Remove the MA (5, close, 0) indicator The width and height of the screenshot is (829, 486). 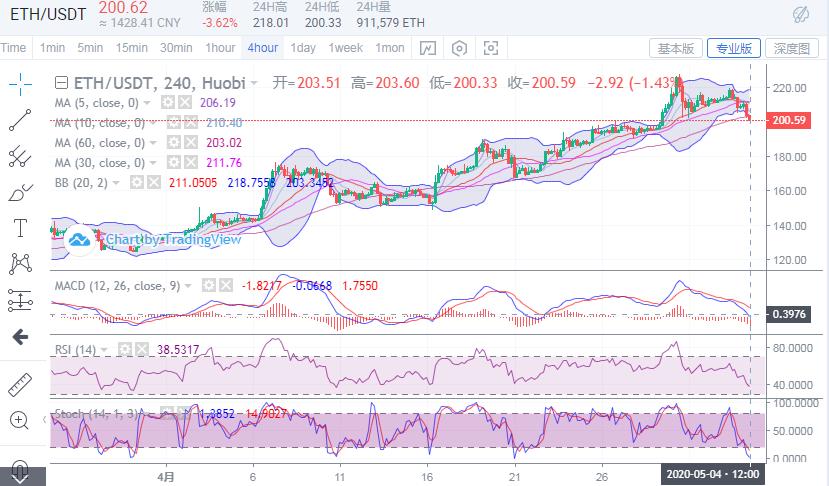point(185,103)
